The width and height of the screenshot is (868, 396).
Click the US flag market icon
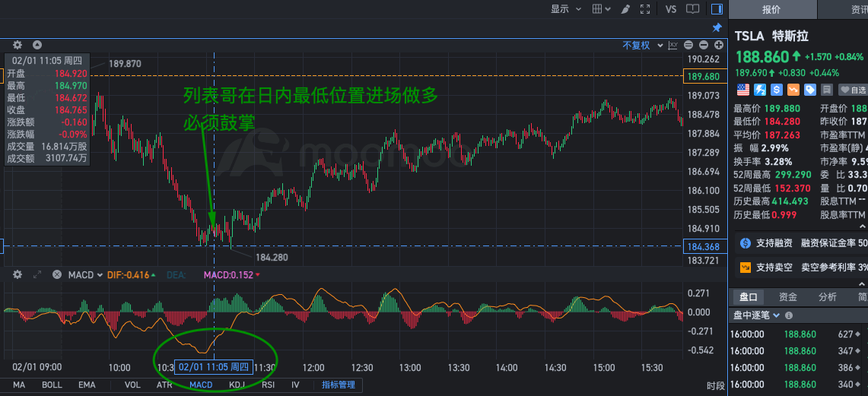pos(743,90)
